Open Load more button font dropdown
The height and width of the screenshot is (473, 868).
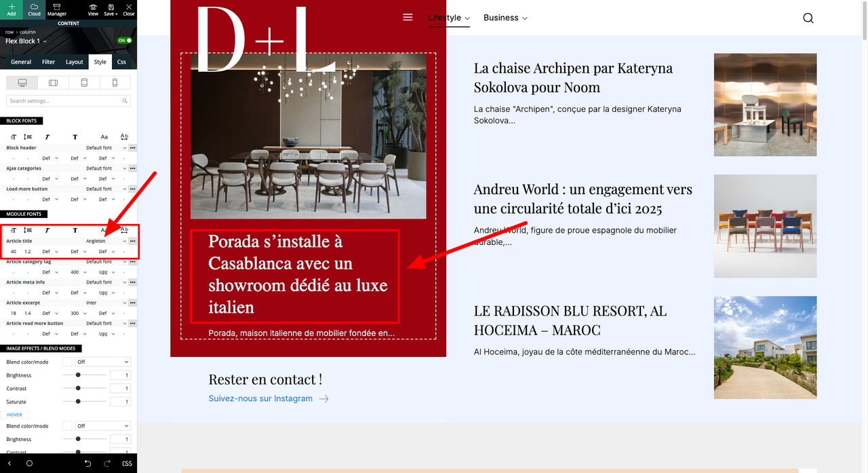click(x=106, y=189)
